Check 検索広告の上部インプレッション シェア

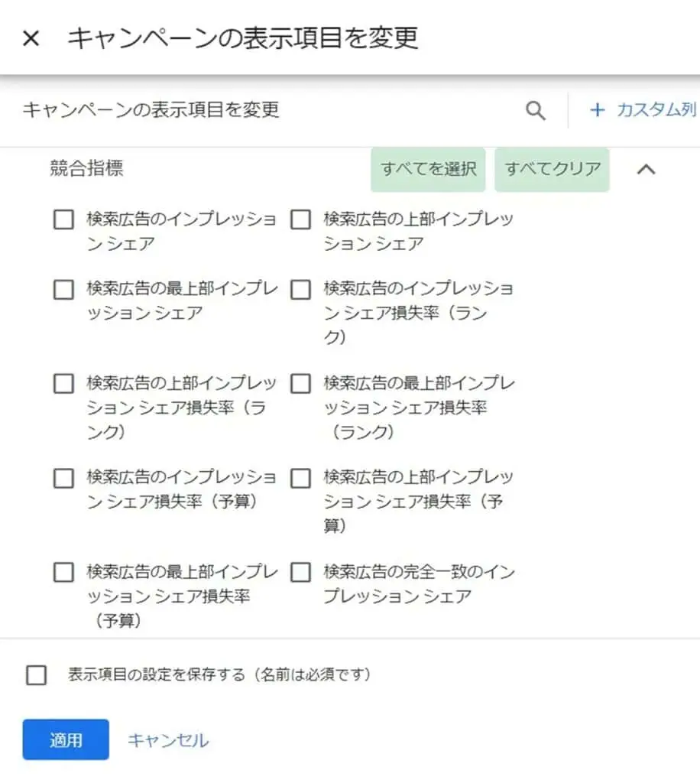coord(300,220)
